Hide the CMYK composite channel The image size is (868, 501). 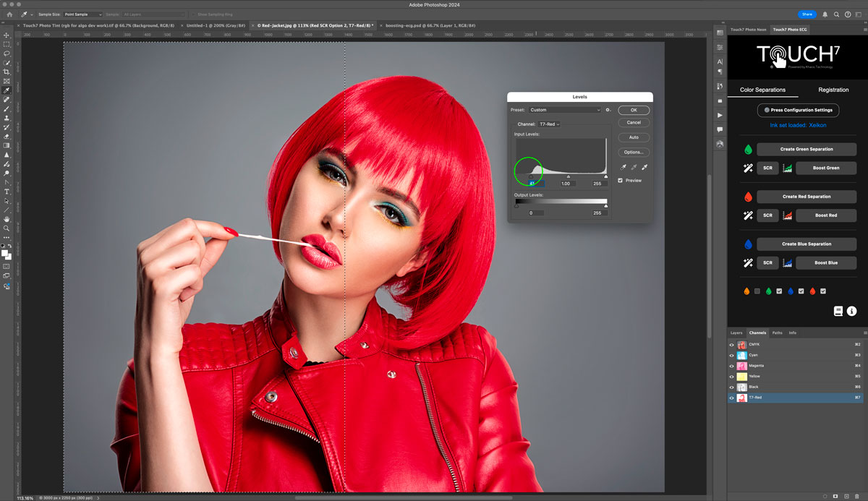click(731, 345)
